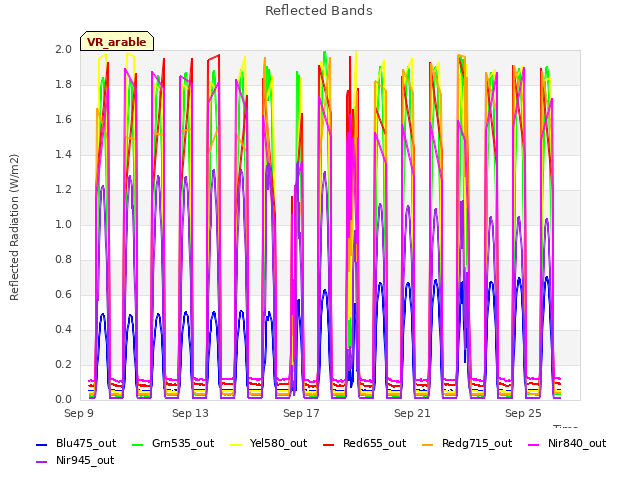Click the 1.6 y-axis tick label
Screen dimensions: 640x480
click(64, 120)
